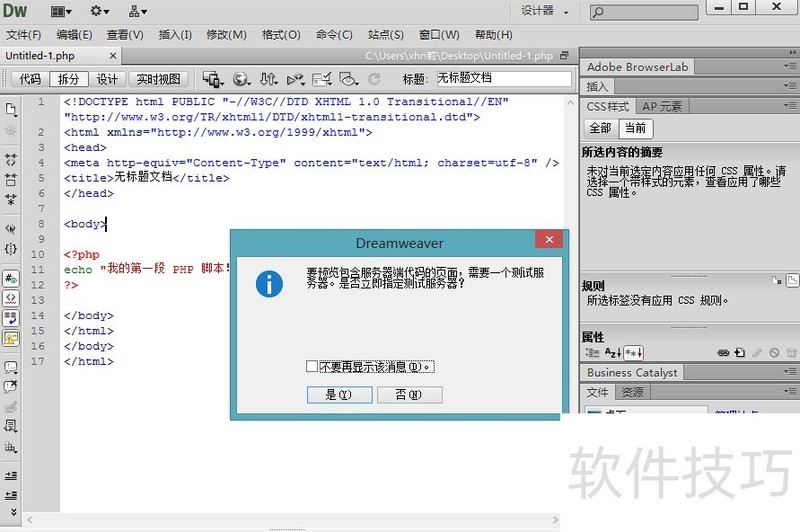The image size is (800, 532).
Task: Enable Live View (实时视图)
Action: click(158, 79)
